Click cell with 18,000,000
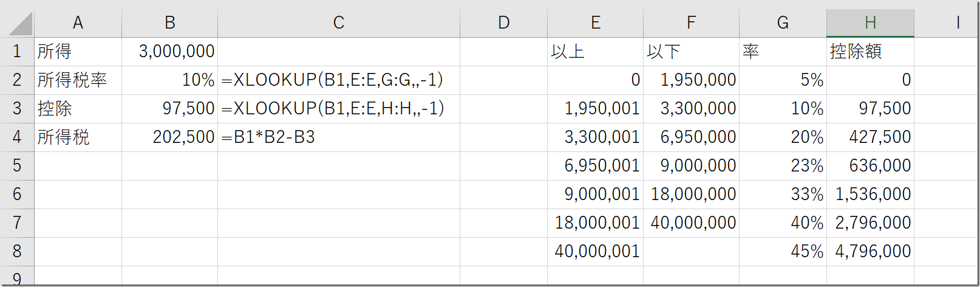This screenshot has width=980, height=287. (691, 195)
